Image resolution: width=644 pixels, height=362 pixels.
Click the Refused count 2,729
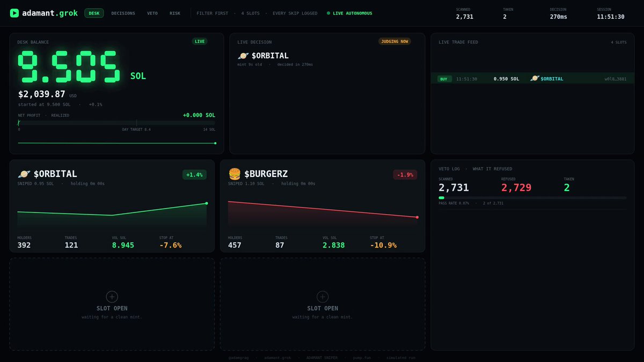[516, 188]
